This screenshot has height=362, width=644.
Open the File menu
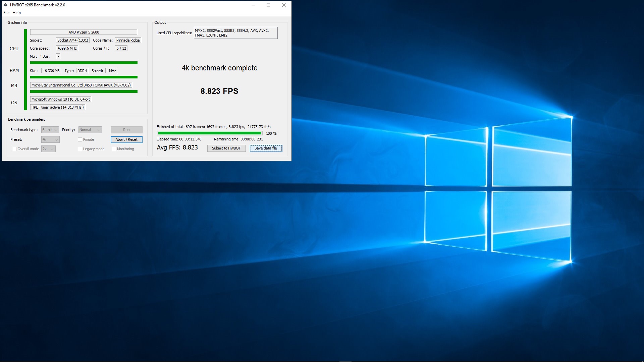[x=6, y=13]
